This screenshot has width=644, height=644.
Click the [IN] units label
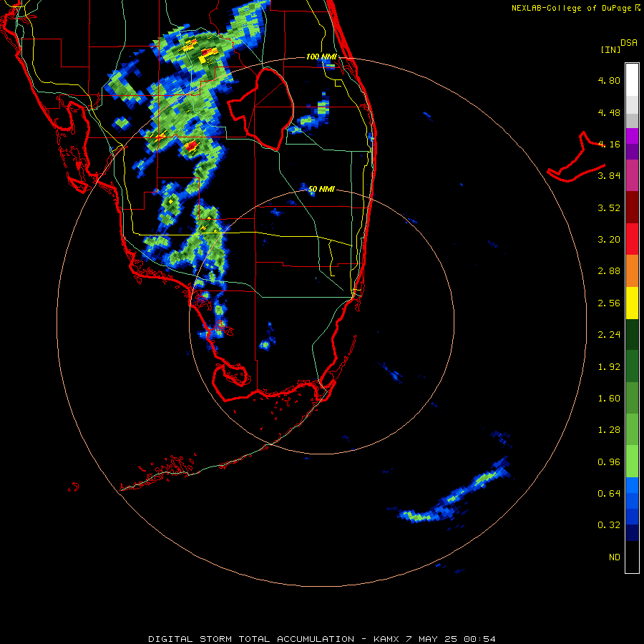pos(610,49)
